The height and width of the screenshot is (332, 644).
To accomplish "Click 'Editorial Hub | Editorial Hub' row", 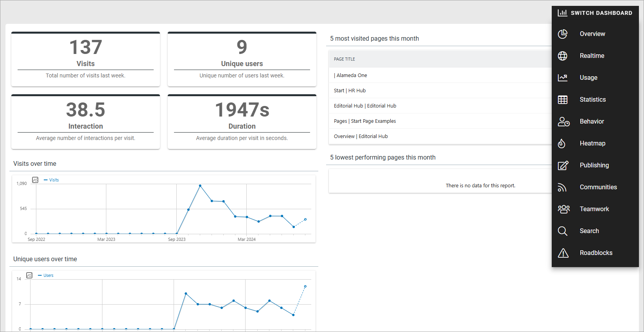I will tap(440, 106).
